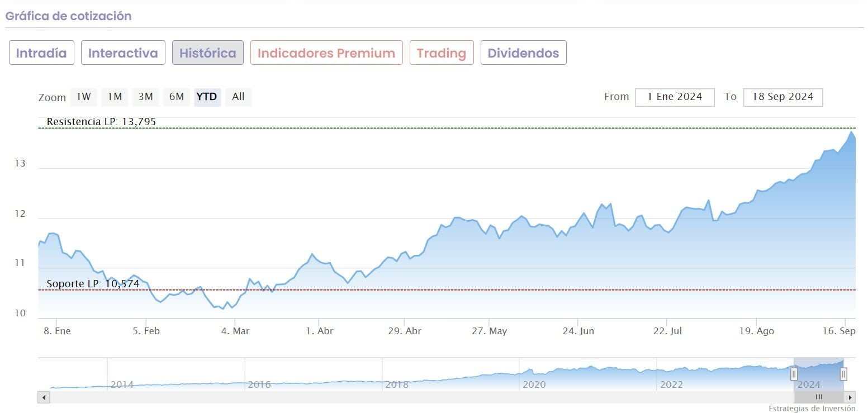Select the 1M zoom range
Viewport: 868px width, 413px height.
115,97
